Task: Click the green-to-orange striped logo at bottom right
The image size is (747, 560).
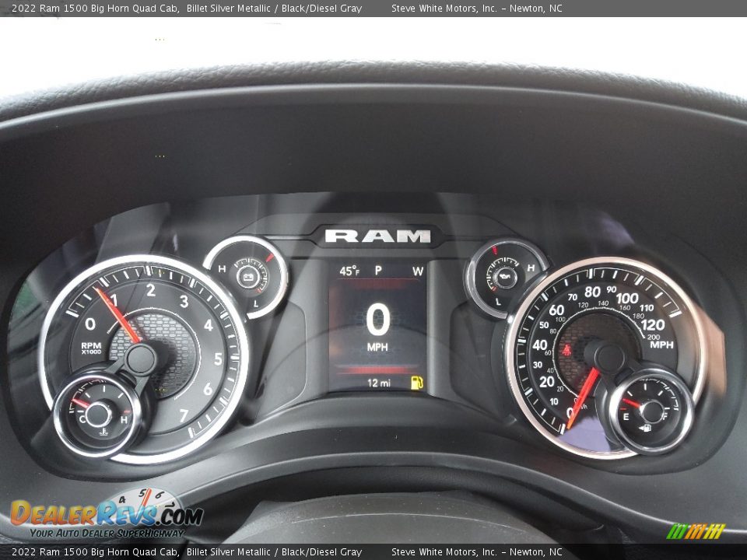Action: [x=696, y=531]
